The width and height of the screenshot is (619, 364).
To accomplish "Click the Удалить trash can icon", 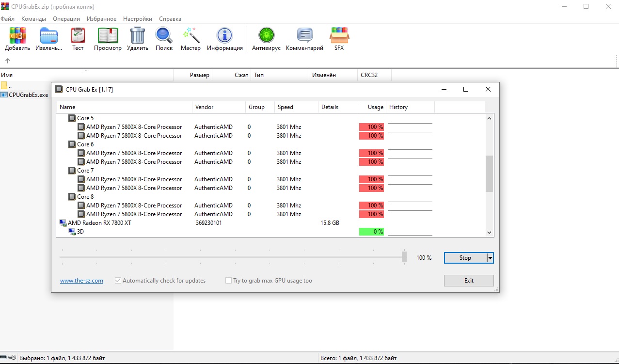I will click(138, 35).
